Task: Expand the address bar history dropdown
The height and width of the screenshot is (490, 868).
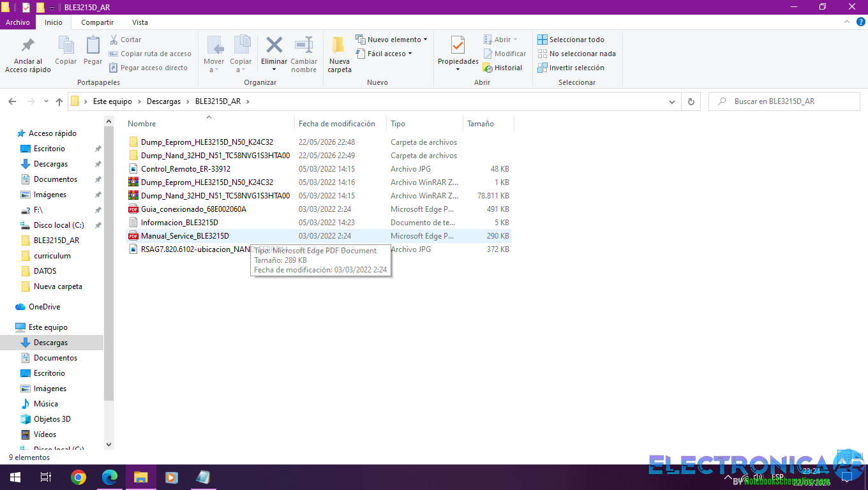Action: click(x=671, y=101)
